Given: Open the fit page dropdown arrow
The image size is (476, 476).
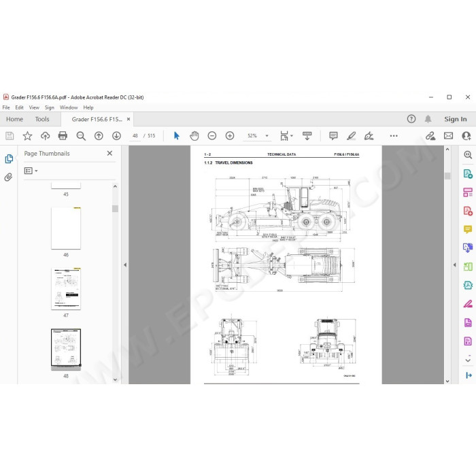Looking at the screenshot, I should pos(292,136).
